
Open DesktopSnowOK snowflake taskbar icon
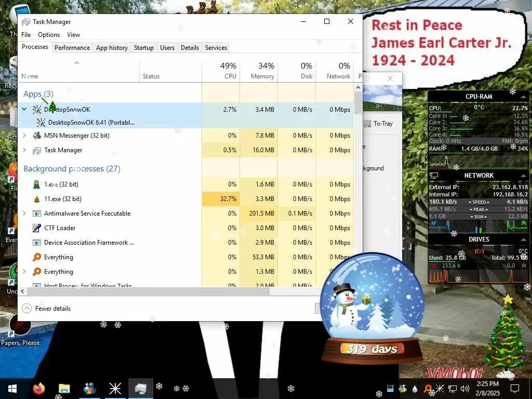(115, 389)
